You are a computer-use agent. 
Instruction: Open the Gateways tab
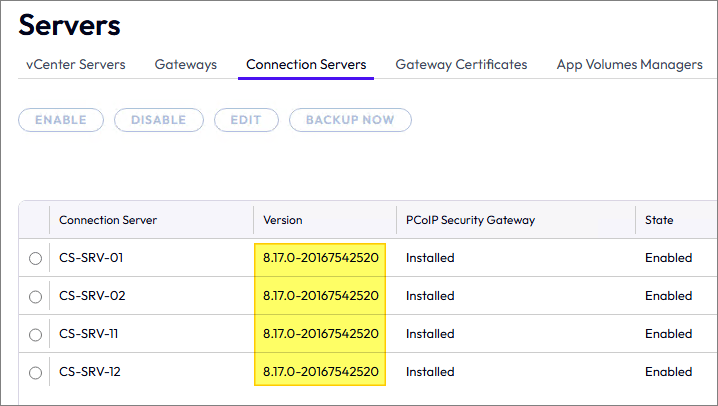click(x=185, y=65)
